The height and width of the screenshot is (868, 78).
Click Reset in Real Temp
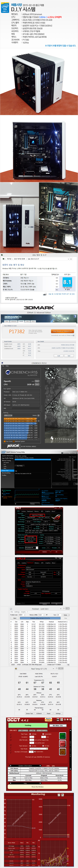pyautogui.click(x=49, y=713)
